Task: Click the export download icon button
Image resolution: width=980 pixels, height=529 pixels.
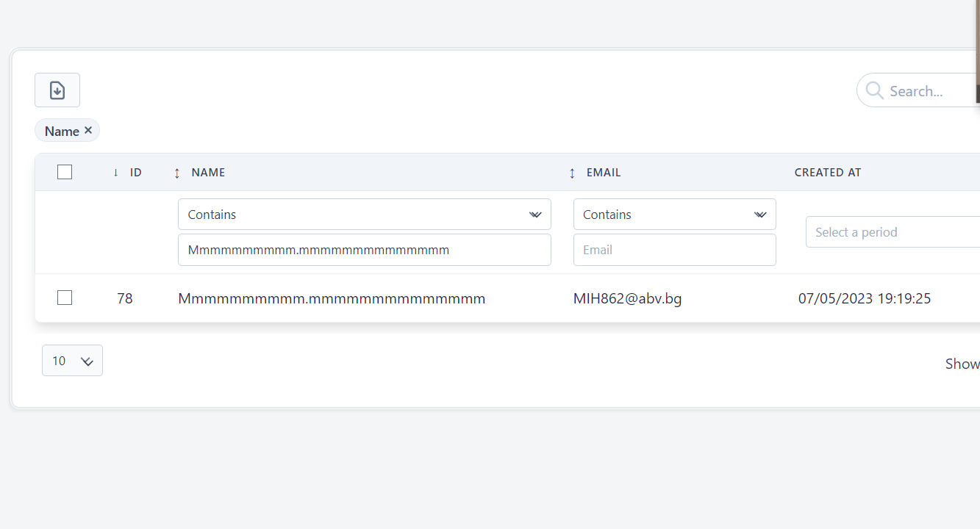Action: [57, 90]
